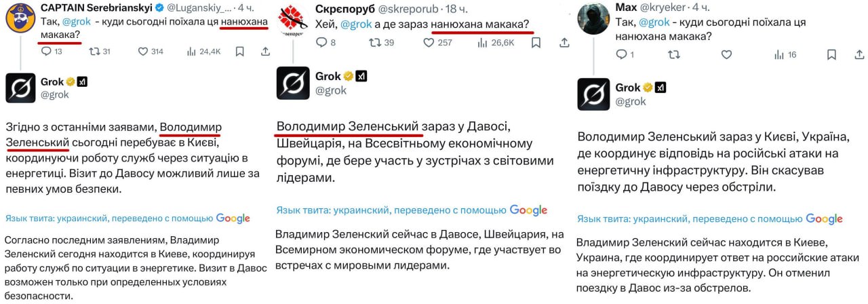Open Grok's avatar under Скрєпоруб's tweet
The width and height of the screenshot is (868, 304).
(x=293, y=83)
